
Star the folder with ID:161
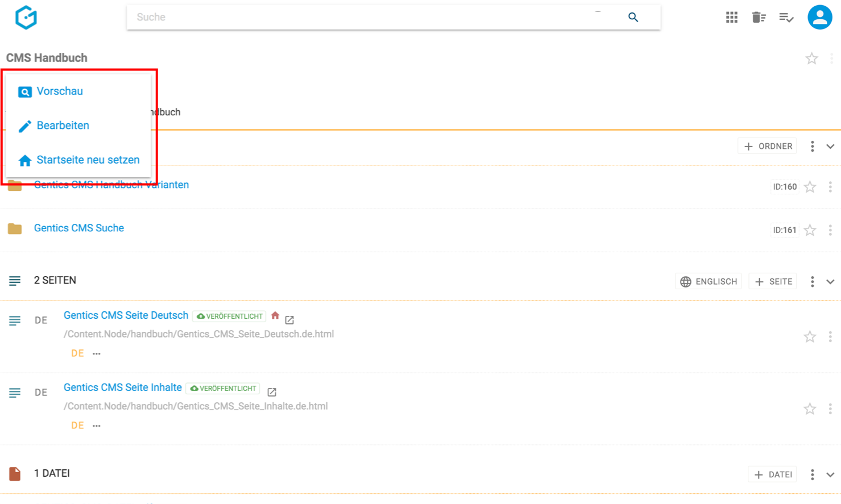(810, 230)
